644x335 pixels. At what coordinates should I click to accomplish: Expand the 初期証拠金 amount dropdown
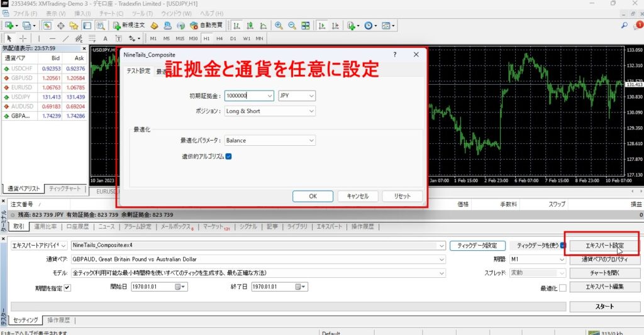pyautogui.click(x=270, y=96)
